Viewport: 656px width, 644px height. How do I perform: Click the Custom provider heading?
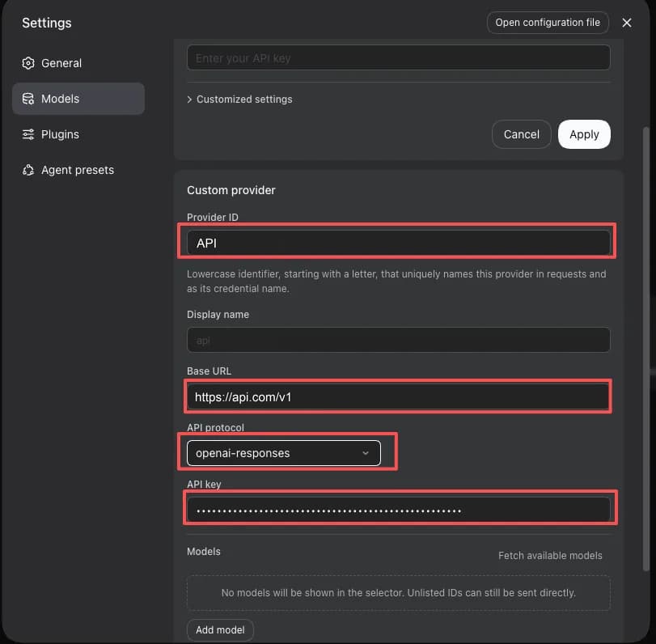(x=231, y=190)
